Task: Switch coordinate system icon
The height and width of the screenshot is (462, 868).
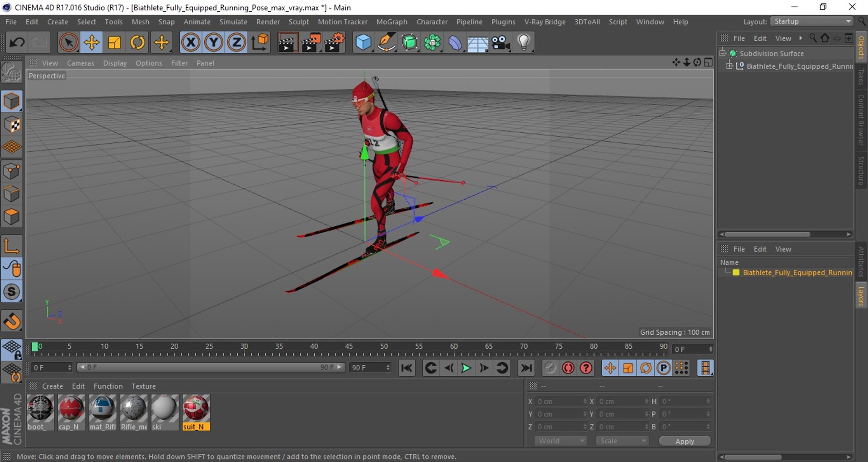Action: [x=260, y=42]
